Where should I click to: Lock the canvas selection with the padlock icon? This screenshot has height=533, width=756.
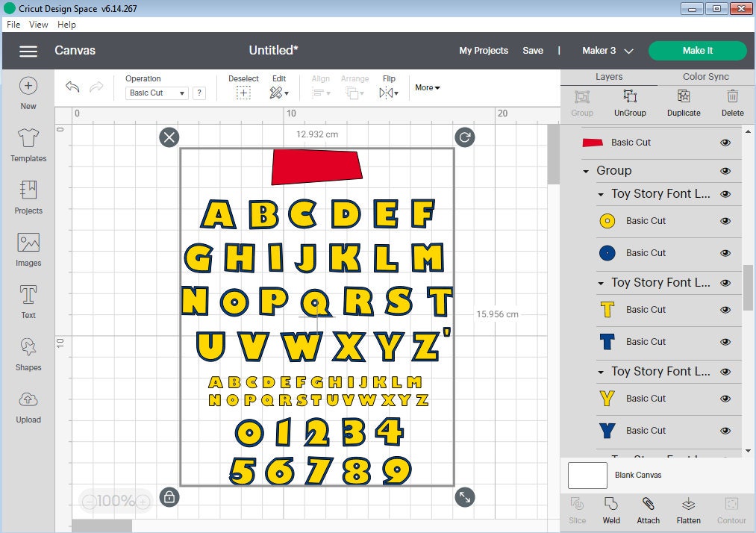point(169,496)
